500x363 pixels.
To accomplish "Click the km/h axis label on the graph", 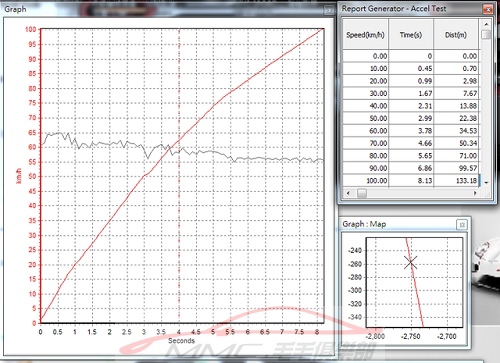I will coord(19,176).
